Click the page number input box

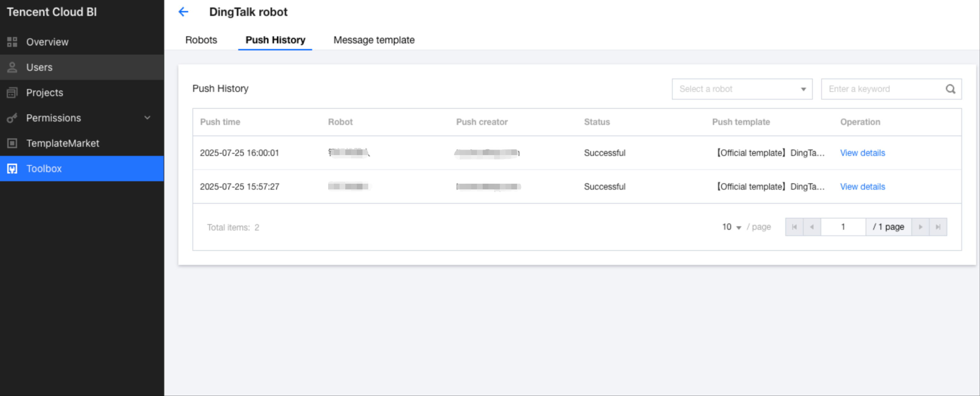click(x=843, y=227)
